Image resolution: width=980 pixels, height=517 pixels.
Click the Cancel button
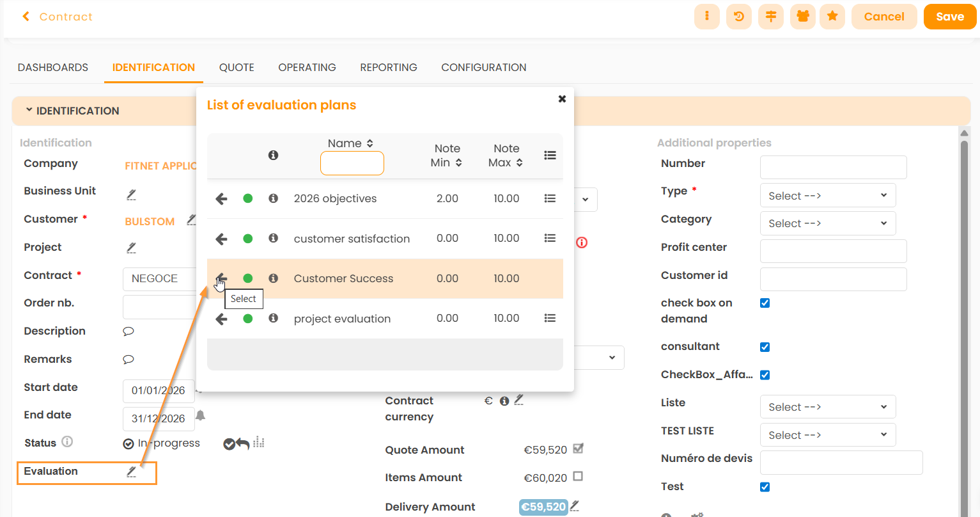pyautogui.click(x=883, y=17)
